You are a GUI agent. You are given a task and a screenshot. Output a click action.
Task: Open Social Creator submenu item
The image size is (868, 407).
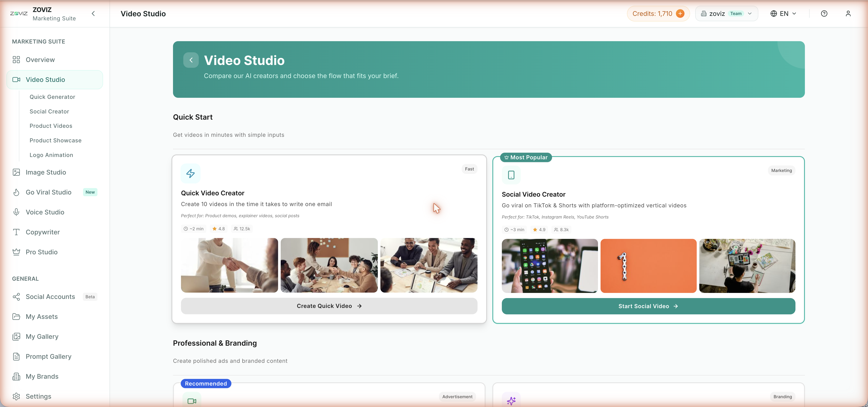(49, 111)
